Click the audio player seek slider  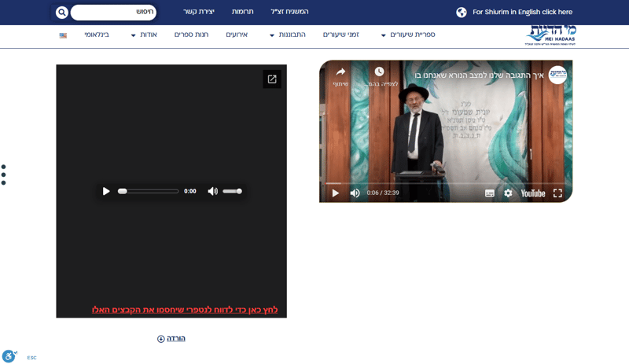[x=148, y=191]
